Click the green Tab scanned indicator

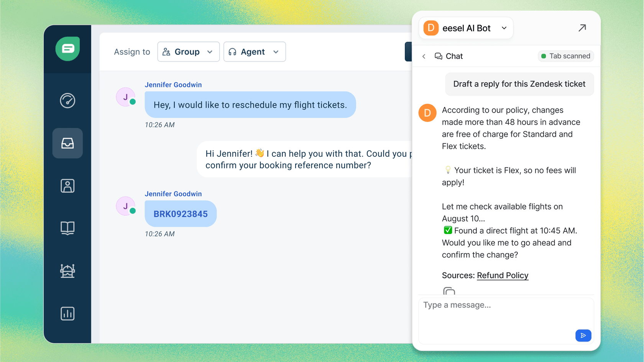(x=565, y=56)
